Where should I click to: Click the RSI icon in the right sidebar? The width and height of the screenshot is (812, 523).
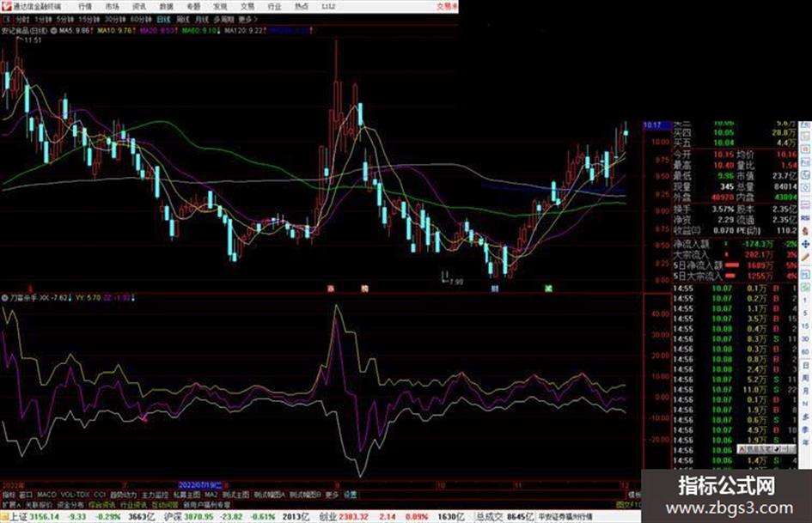805,217
